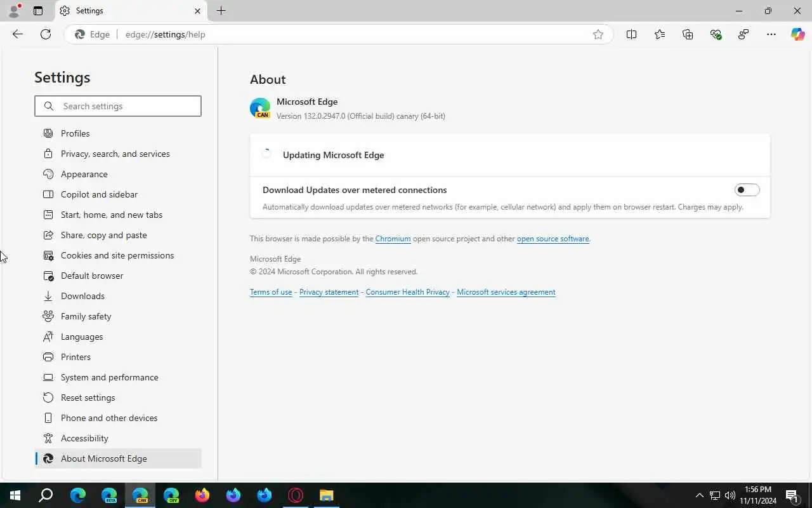Click the address bar showing edge://settings/help
812x508 pixels.
(x=338, y=34)
